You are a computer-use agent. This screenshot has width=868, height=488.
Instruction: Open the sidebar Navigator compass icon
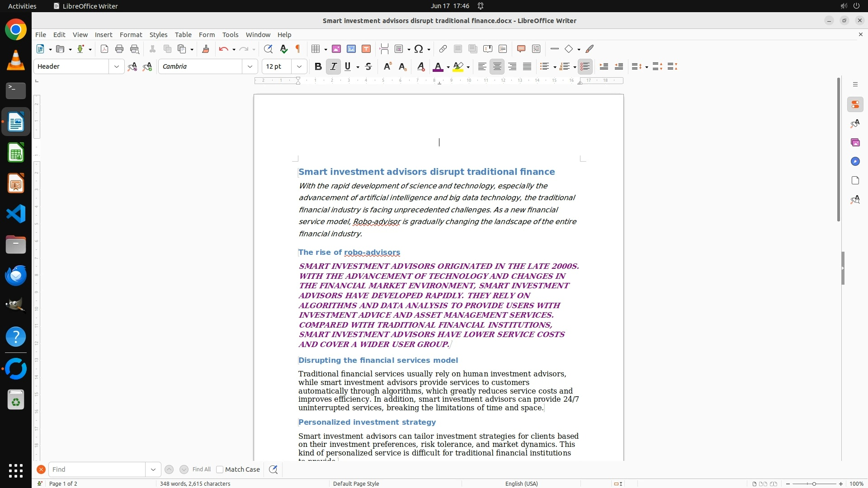pos(855,162)
